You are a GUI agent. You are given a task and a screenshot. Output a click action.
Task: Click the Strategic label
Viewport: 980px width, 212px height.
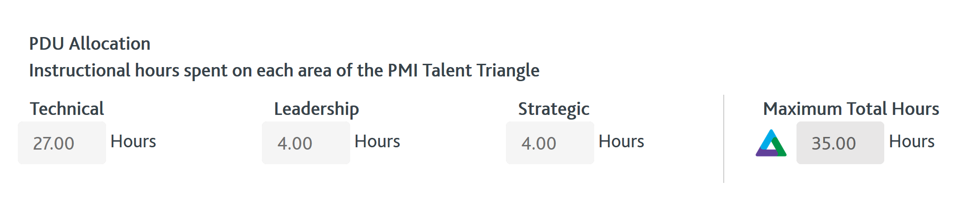coord(553,109)
